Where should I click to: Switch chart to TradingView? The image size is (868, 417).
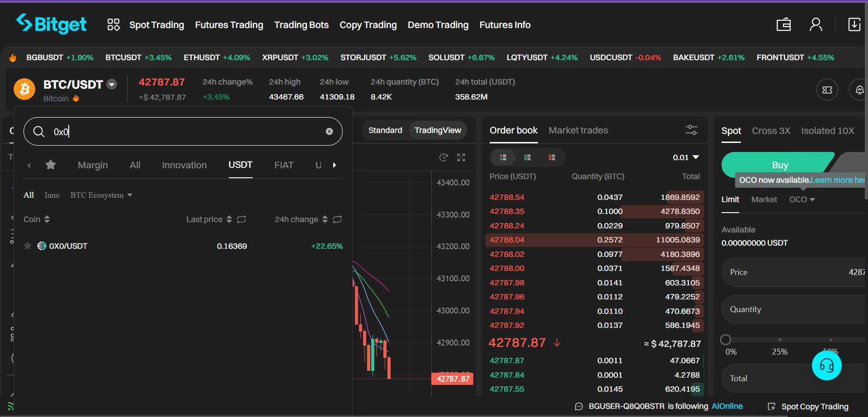tap(438, 130)
